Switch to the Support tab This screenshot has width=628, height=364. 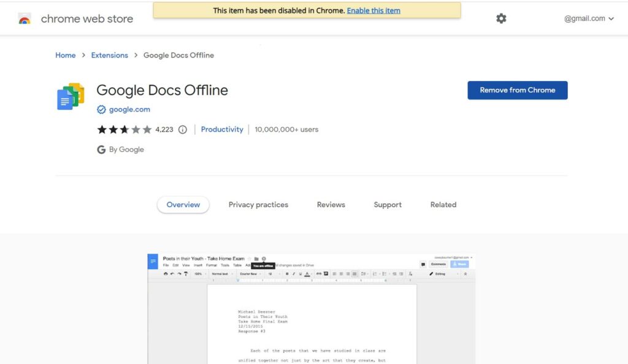coord(388,205)
